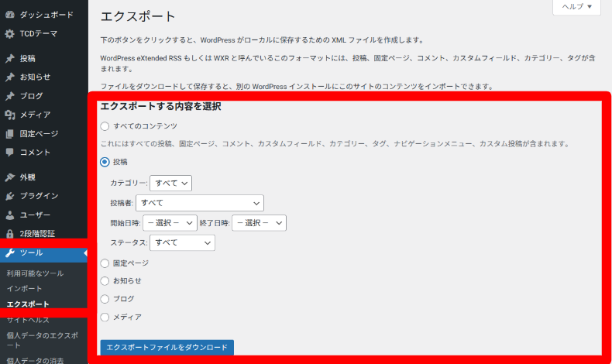Click the pin icon beside 投稿 in sidebar
The image size is (612, 364).
(10, 59)
